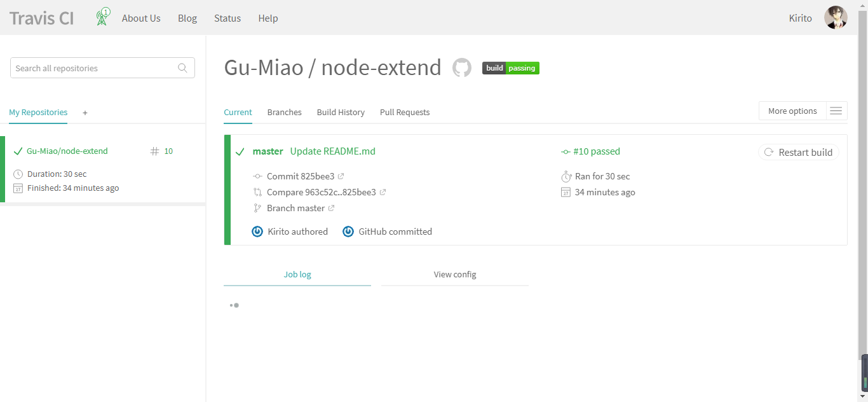Image resolution: width=868 pixels, height=402 pixels.
Task: Click the passed checkmark beside master
Action: pyautogui.click(x=240, y=152)
